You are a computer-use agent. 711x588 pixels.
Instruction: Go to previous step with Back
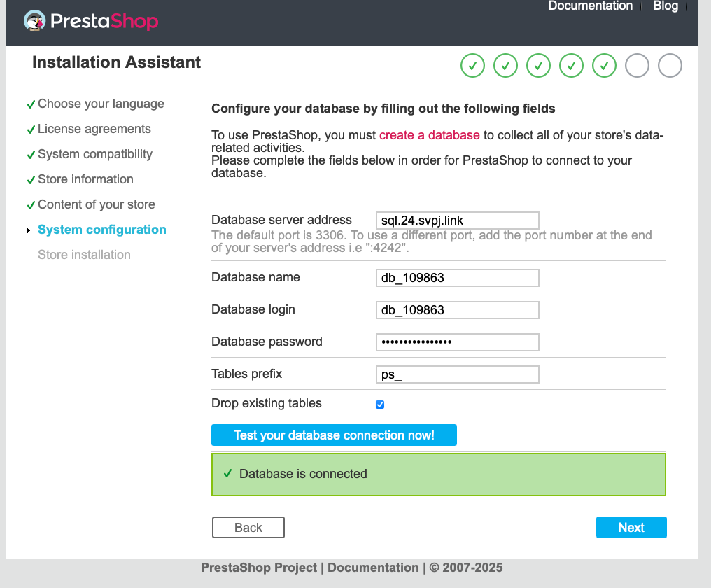(x=248, y=528)
